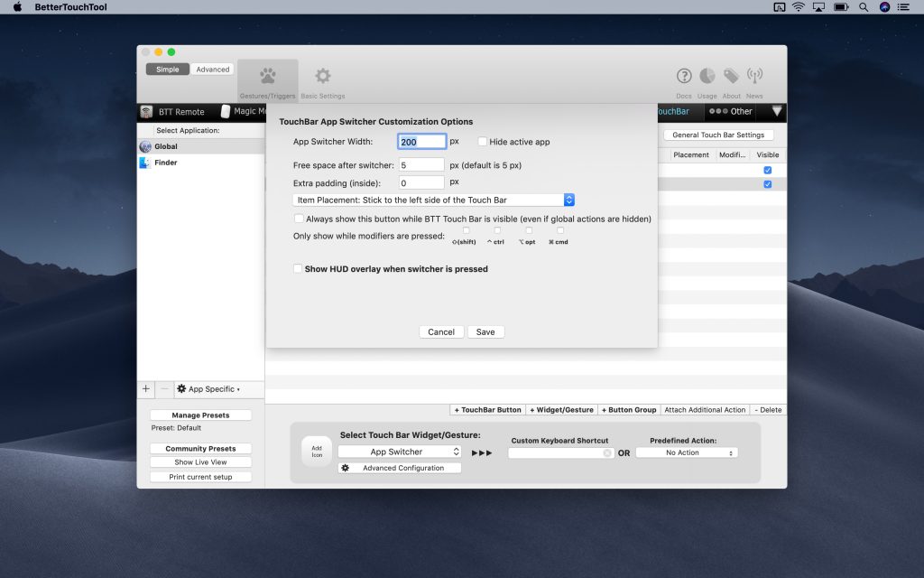Screen dimensions: 924x578
Task: Open the About tag icon
Action: pyautogui.click(x=731, y=76)
